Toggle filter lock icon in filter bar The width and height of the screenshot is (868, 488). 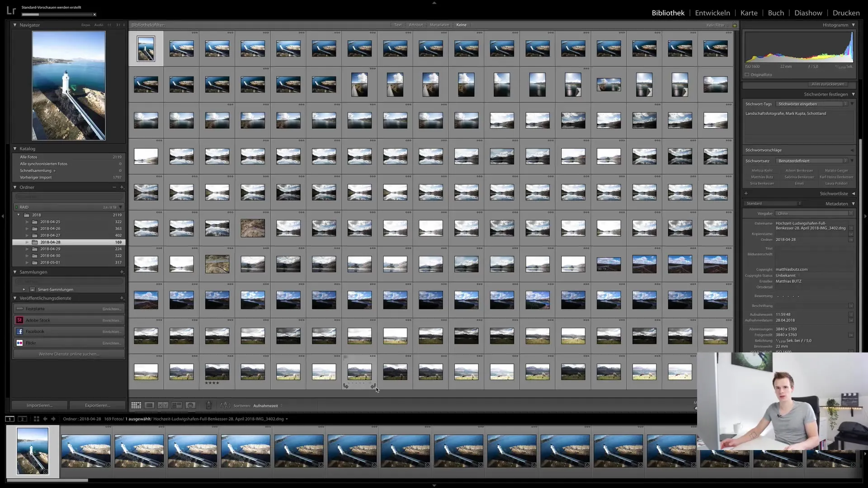(735, 25)
